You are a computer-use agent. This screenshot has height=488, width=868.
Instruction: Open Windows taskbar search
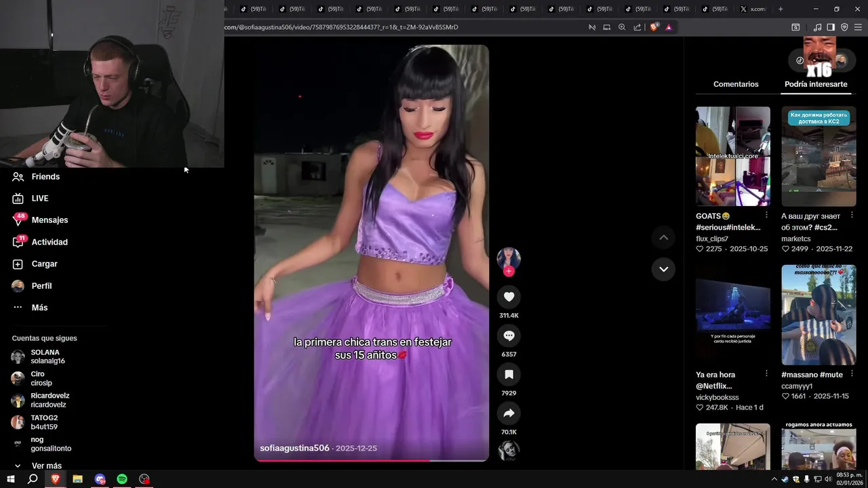click(x=33, y=479)
